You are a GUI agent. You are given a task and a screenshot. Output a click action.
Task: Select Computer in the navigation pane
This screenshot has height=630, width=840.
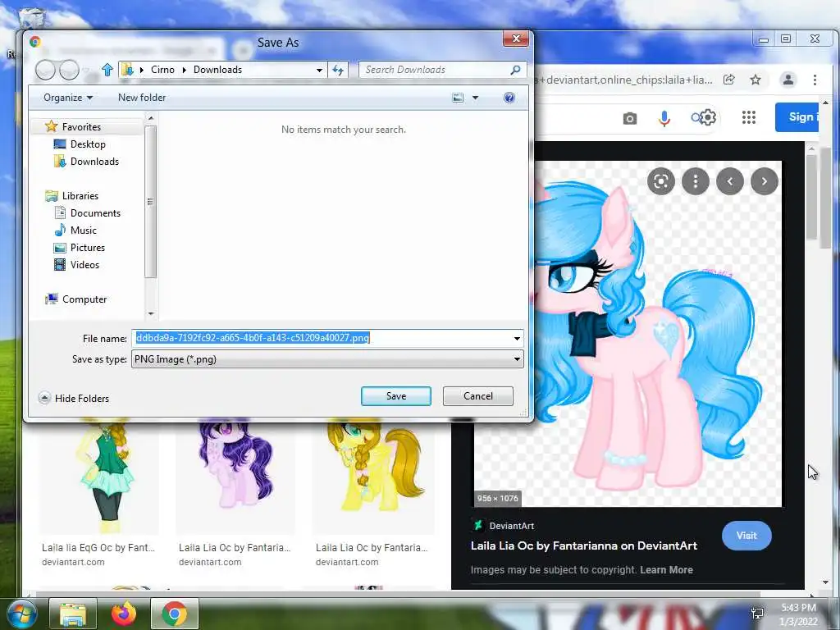(x=84, y=299)
